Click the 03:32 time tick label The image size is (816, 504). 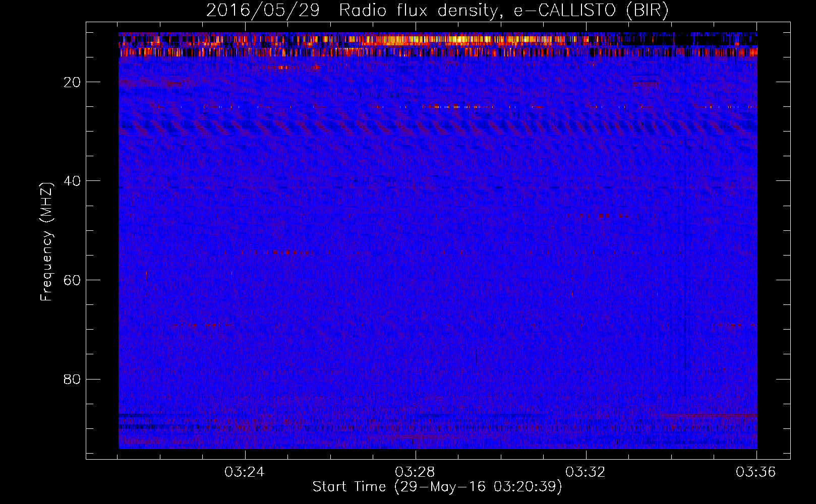pyautogui.click(x=586, y=472)
